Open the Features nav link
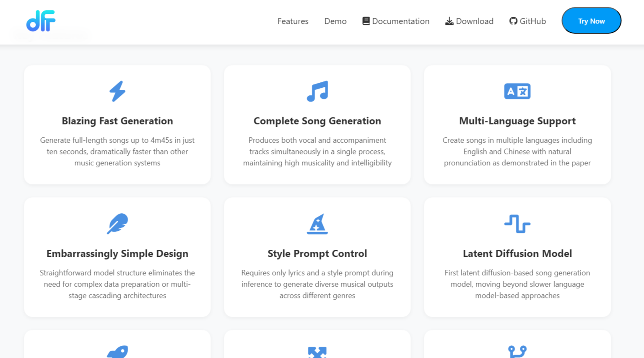 293,21
